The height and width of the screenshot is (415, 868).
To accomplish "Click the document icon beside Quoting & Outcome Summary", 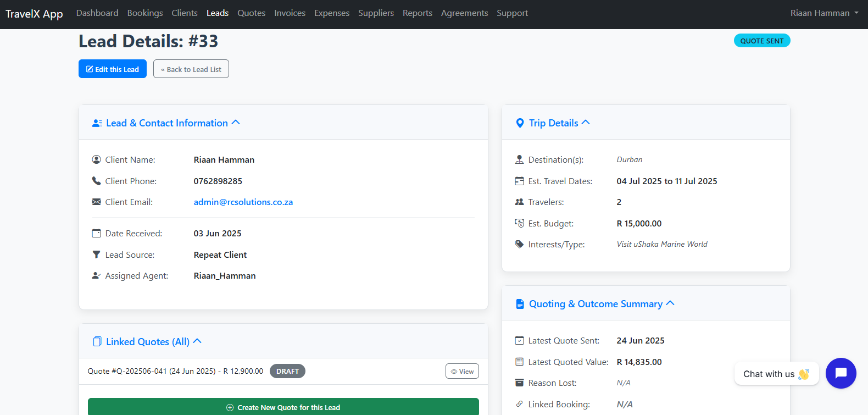I will [x=520, y=304].
